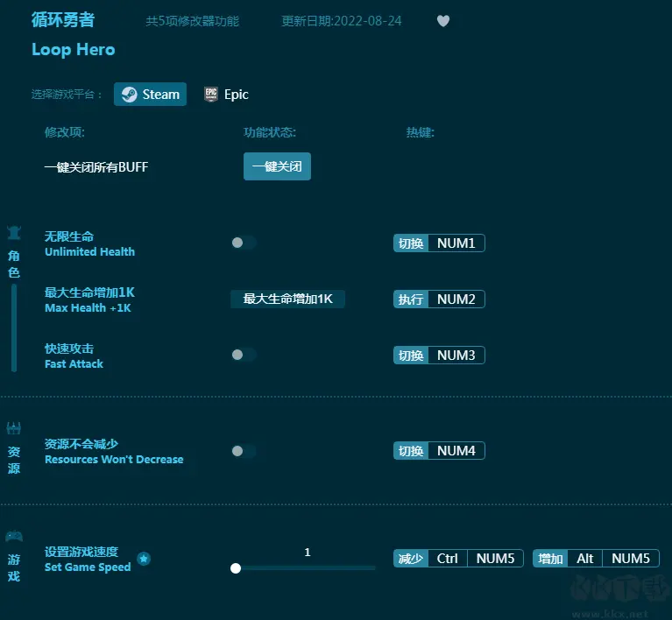Toggle Resources Won't Decrease switch
Image resolution: width=672 pixels, height=620 pixels.
[243, 451]
